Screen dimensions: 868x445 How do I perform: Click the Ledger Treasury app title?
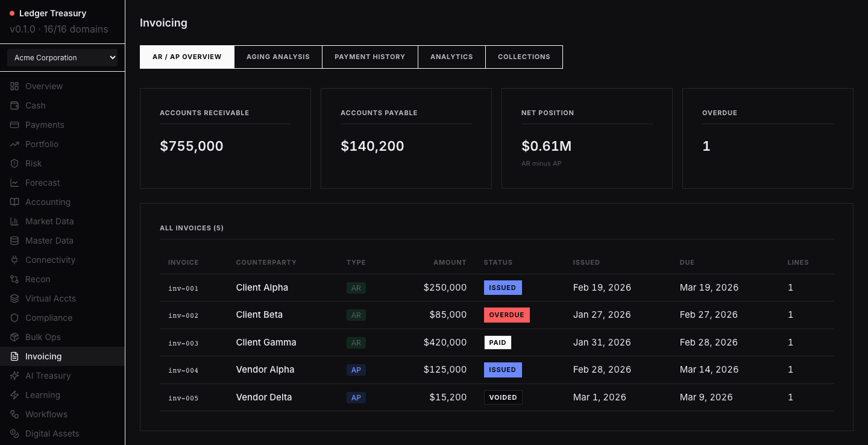(x=52, y=13)
